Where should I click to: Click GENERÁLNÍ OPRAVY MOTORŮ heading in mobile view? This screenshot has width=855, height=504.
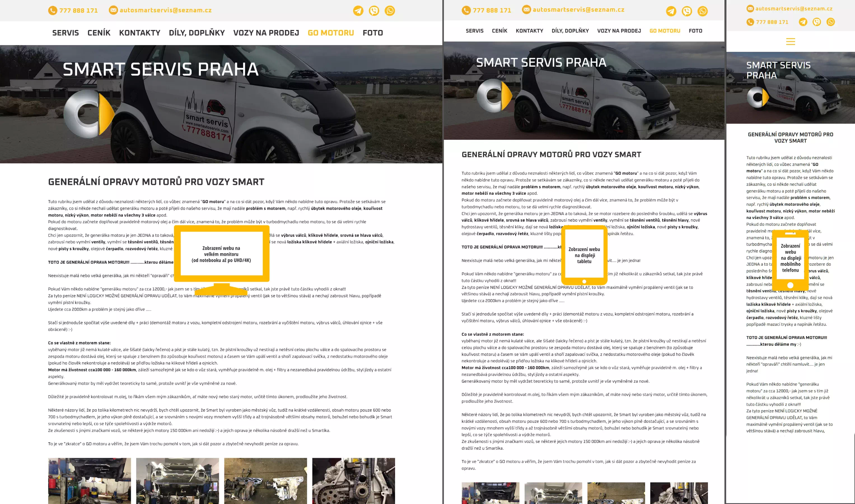coord(791,137)
